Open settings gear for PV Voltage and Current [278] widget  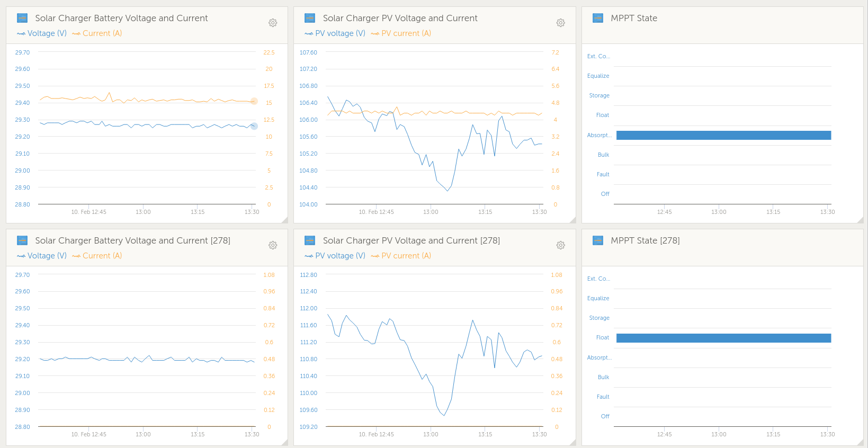tap(561, 245)
